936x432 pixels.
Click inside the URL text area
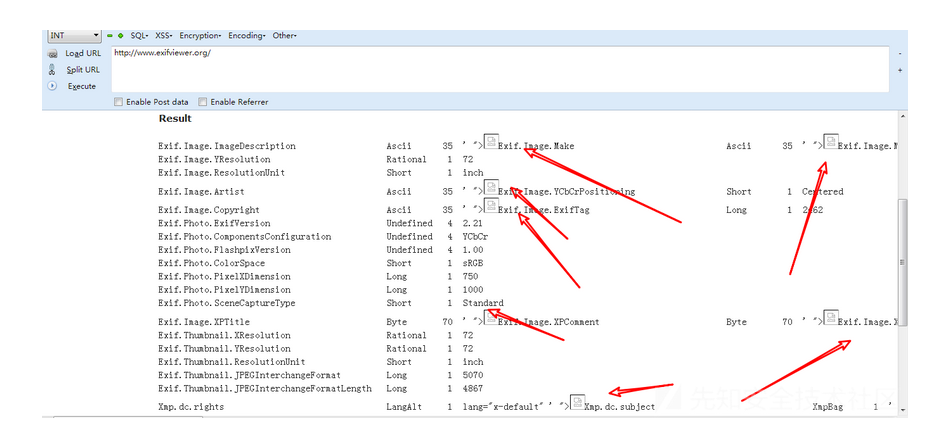coord(500,69)
